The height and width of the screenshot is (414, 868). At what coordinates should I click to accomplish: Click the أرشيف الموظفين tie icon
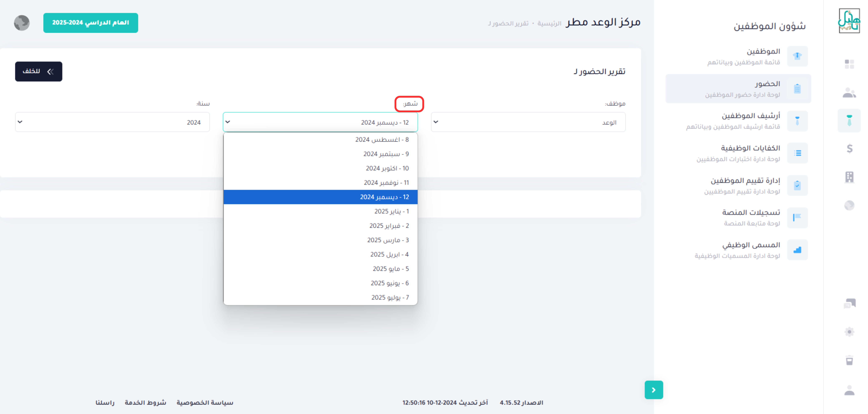point(797,121)
